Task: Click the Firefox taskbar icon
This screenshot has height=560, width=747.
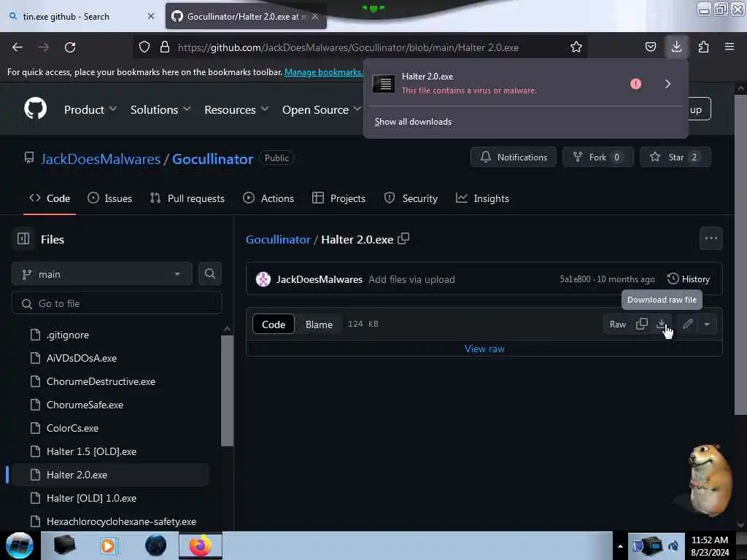Action: [201, 545]
